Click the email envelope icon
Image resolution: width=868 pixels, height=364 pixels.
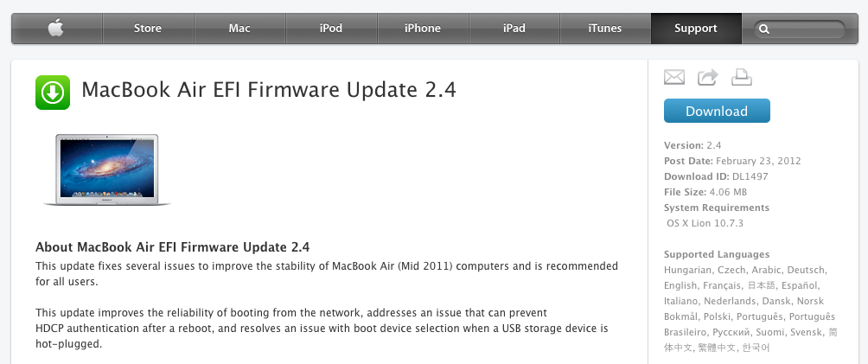(674, 78)
